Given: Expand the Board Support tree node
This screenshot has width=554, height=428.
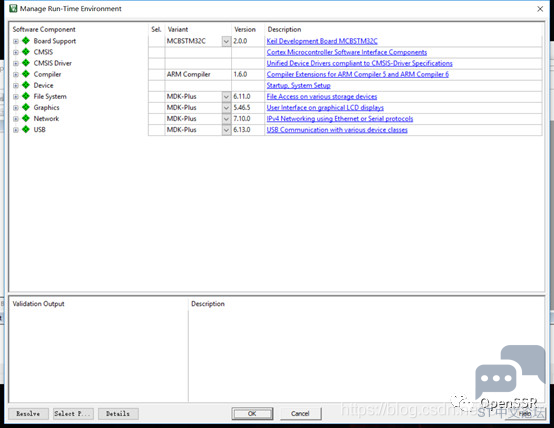Looking at the screenshot, I should [16, 41].
